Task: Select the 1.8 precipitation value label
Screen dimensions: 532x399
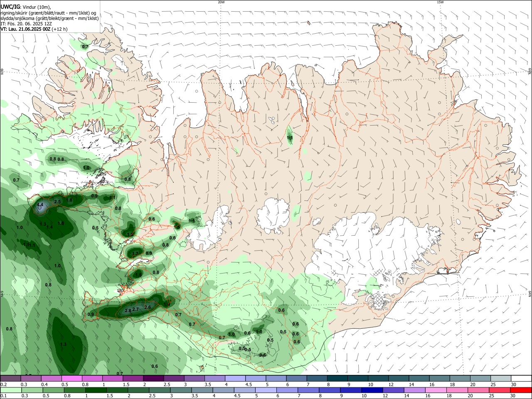Action: 69,200
